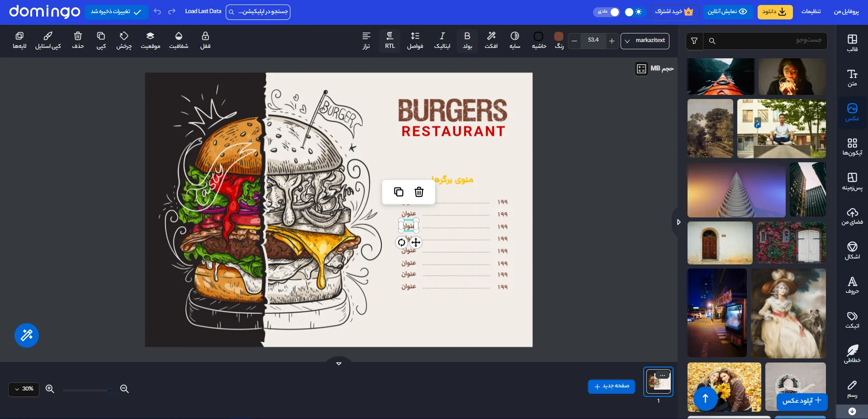
Task: Open the layers (لایه‌ها) panel
Action: (19, 40)
